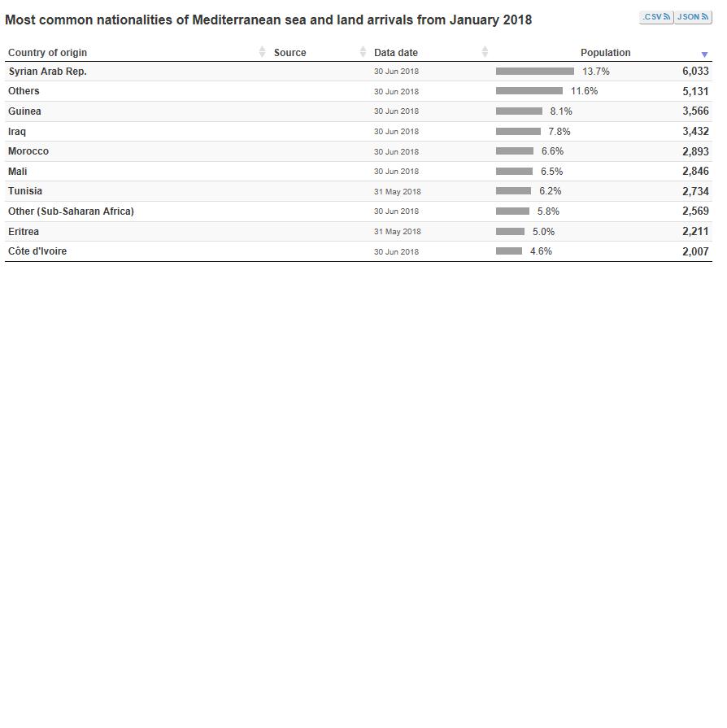Sort table by Source header
The height and width of the screenshot is (728, 727).
(290, 53)
